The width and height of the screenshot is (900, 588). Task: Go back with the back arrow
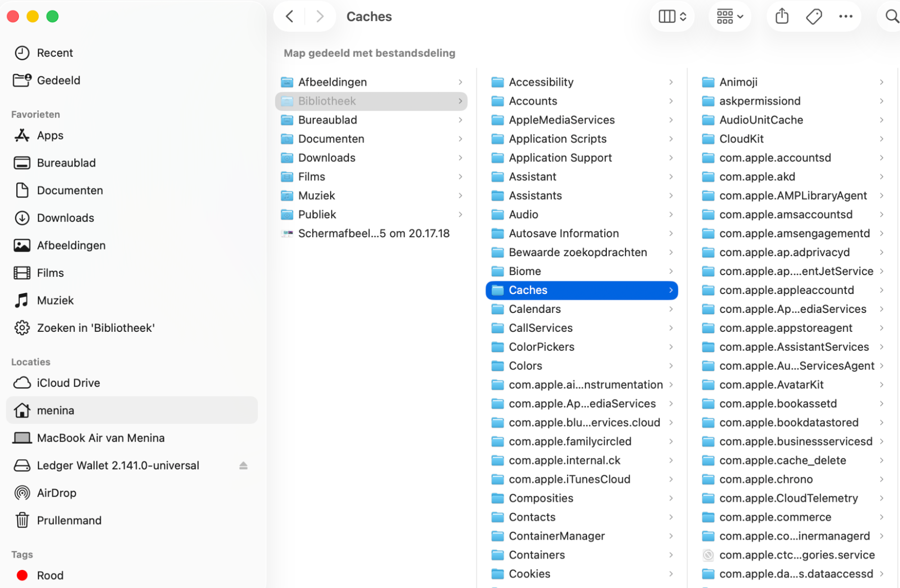[x=289, y=17]
